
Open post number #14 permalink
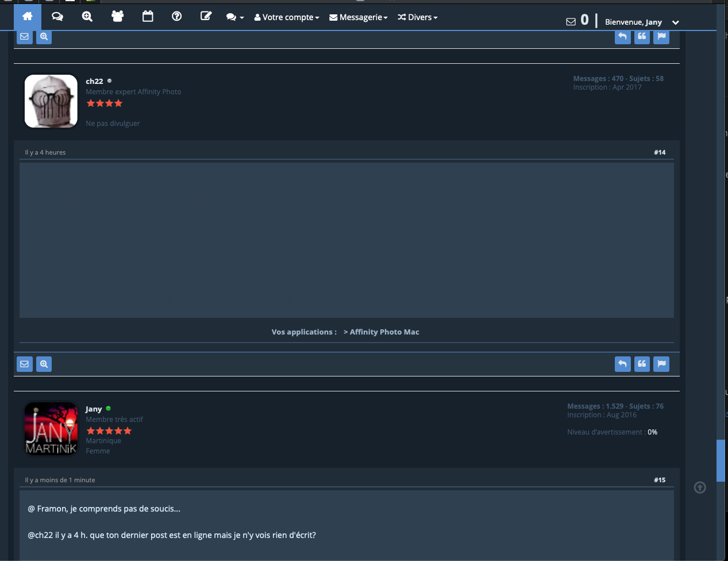660,152
